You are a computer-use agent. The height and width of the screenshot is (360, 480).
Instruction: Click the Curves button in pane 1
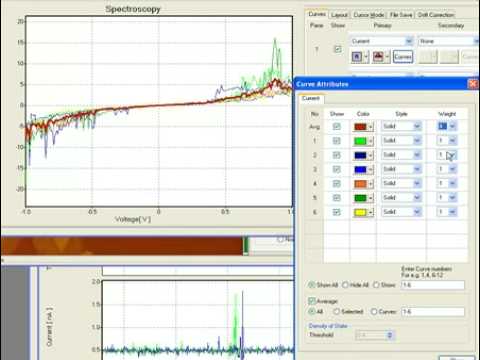[x=403, y=57]
